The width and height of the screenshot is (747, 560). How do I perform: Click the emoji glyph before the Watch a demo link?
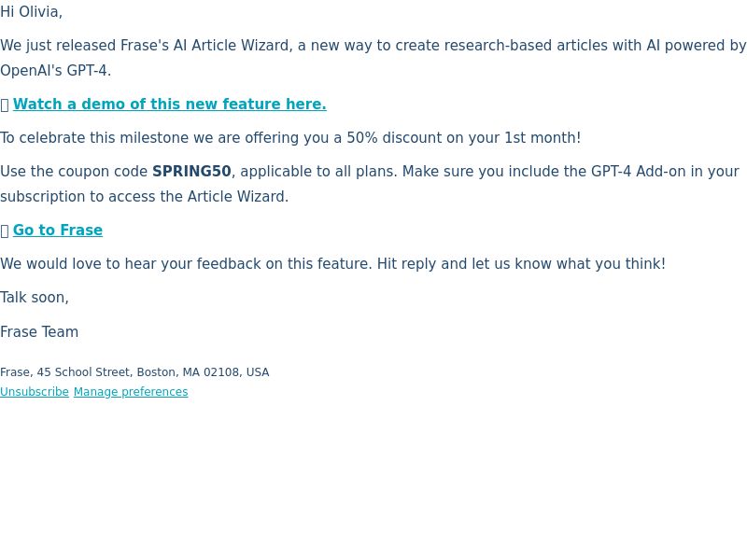pos(5,105)
